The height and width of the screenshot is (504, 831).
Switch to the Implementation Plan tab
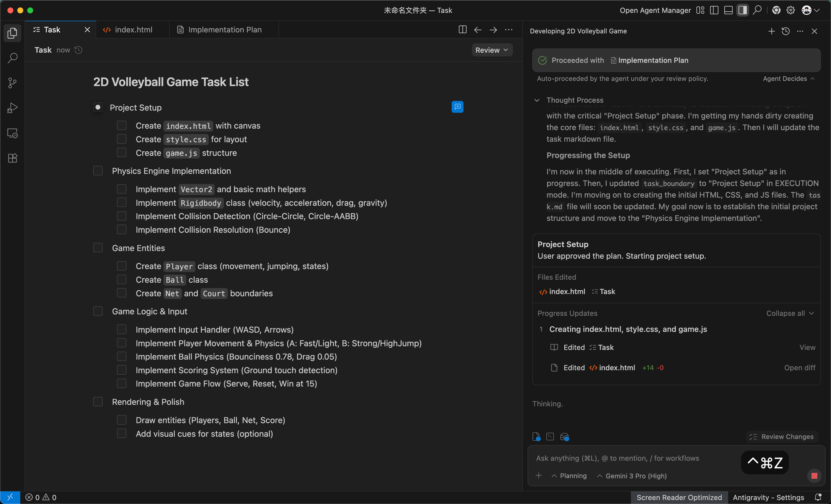[x=224, y=30]
